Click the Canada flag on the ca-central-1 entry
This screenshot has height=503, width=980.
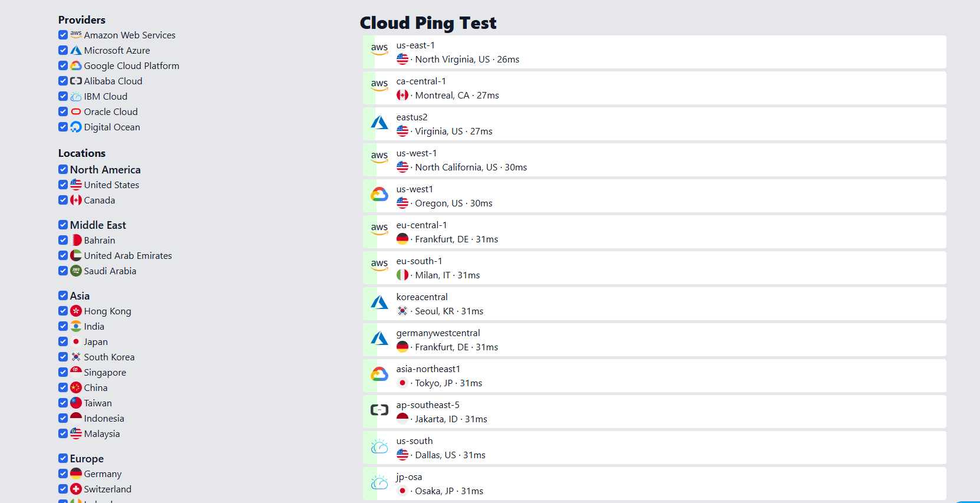click(402, 95)
